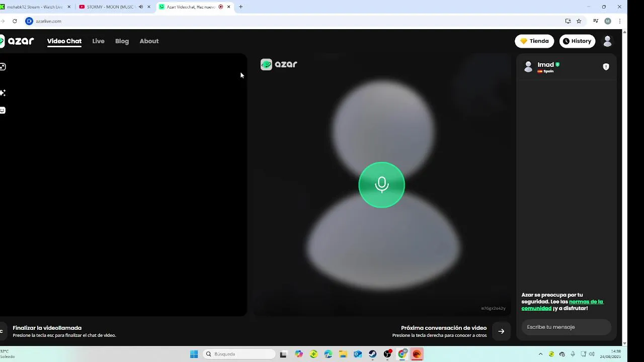Mute the STORMY tab via speaker icon
This screenshot has height=362, width=644.
(x=140, y=7)
